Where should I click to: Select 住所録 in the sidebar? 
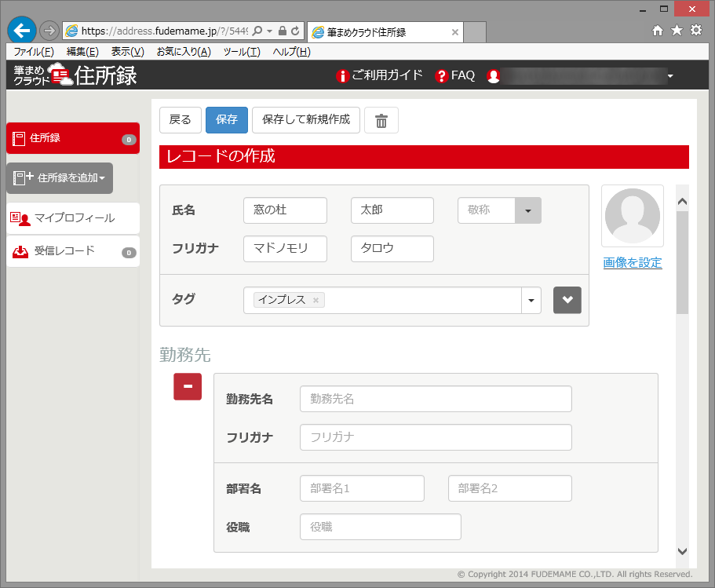click(73, 138)
